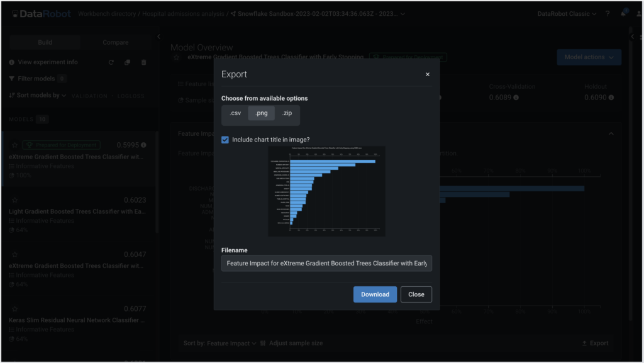Screen dimensions: 644x363
Task: Click the refresh experiment icon
Action: (111, 62)
